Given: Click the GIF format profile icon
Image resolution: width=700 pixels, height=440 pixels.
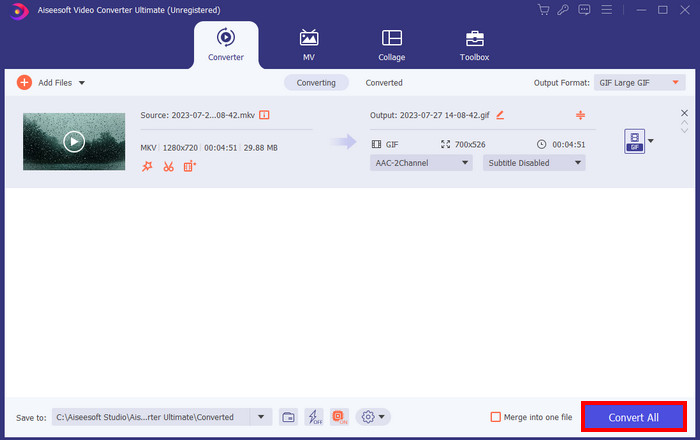Looking at the screenshot, I should [634, 141].
